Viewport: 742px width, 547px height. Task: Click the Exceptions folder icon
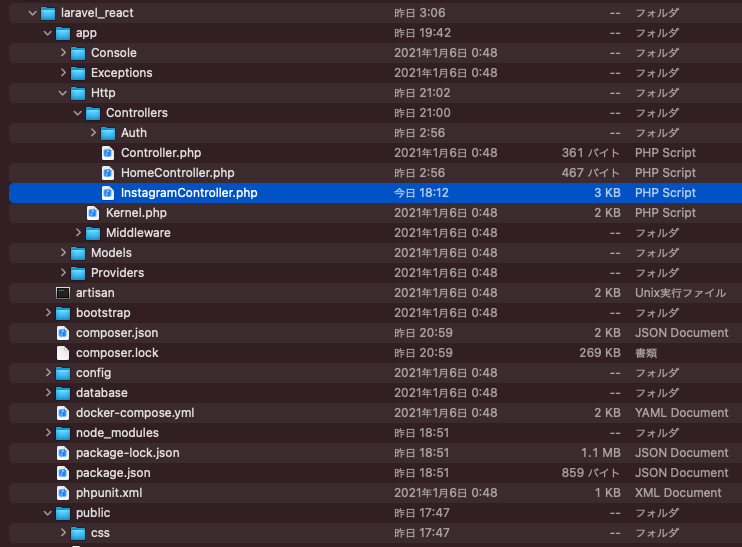[78, 73]
